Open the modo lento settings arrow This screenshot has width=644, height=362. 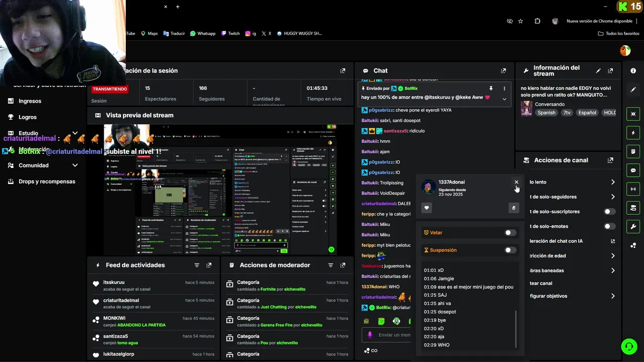(613, 182)
